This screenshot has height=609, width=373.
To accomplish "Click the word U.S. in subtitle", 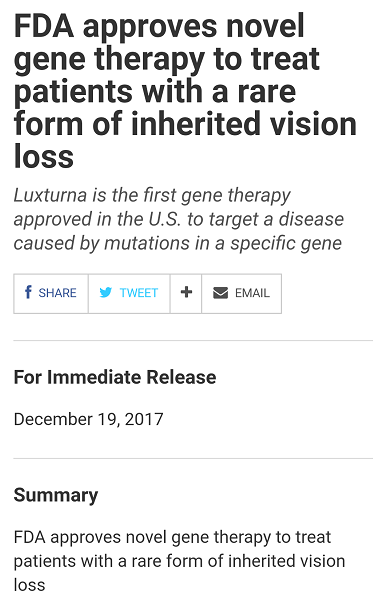I will coord(165,219).
